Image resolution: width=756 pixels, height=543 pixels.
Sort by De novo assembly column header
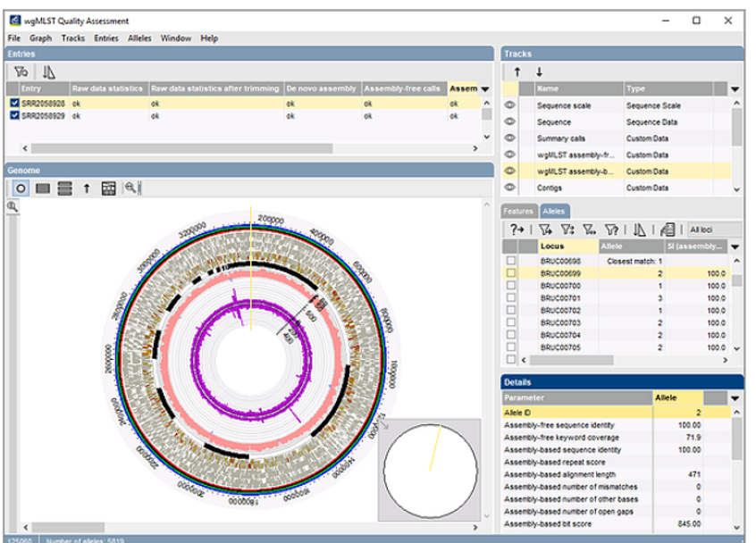(x=322, y=88)
